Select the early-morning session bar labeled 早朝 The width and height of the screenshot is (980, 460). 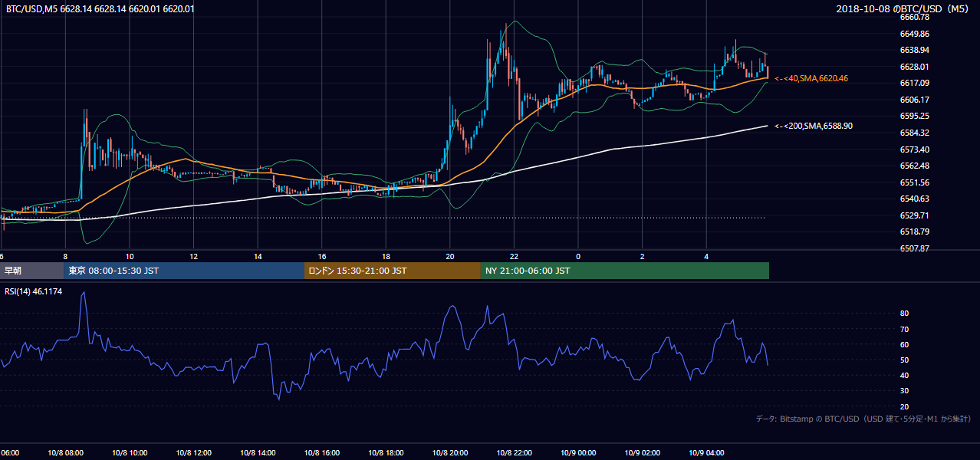(x=32, y=271)
